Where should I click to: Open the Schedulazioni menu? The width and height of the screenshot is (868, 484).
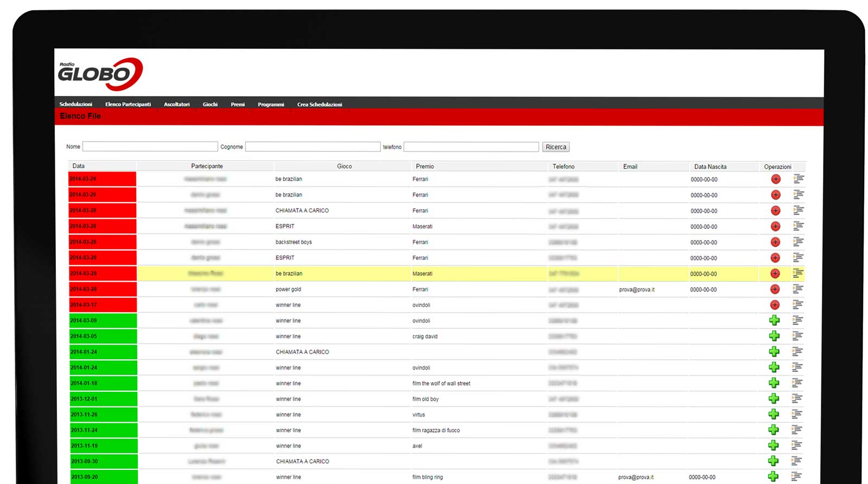76,104
